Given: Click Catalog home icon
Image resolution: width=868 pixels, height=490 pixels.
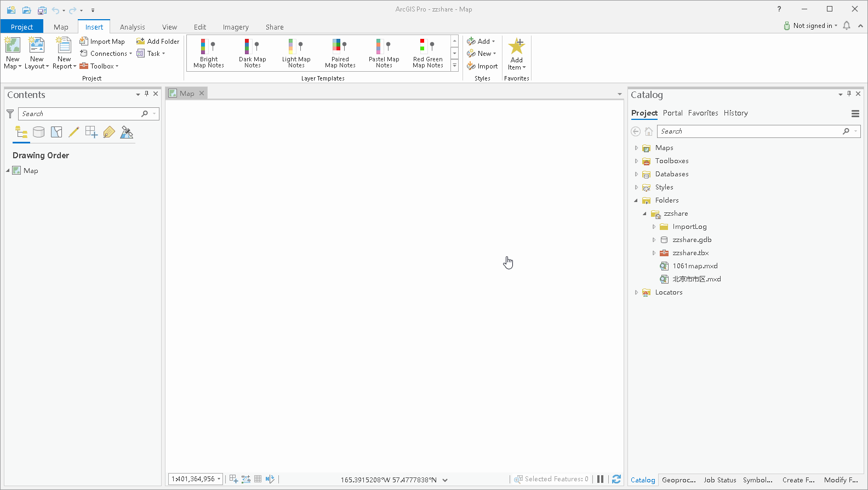Looking at the screenshot, I should [649, 131].
